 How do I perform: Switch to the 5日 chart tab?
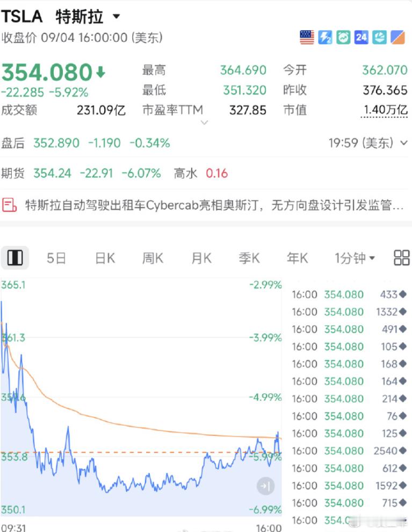click(x=56, y=258)
